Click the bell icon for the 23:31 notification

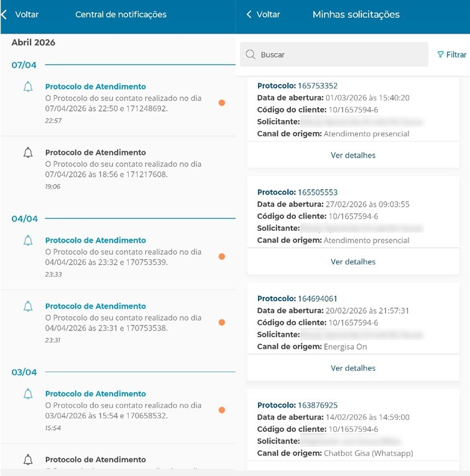pos(28,307)
